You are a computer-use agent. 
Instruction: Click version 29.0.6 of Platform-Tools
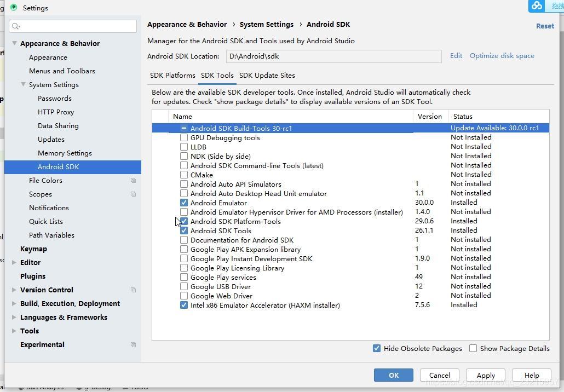424,221
